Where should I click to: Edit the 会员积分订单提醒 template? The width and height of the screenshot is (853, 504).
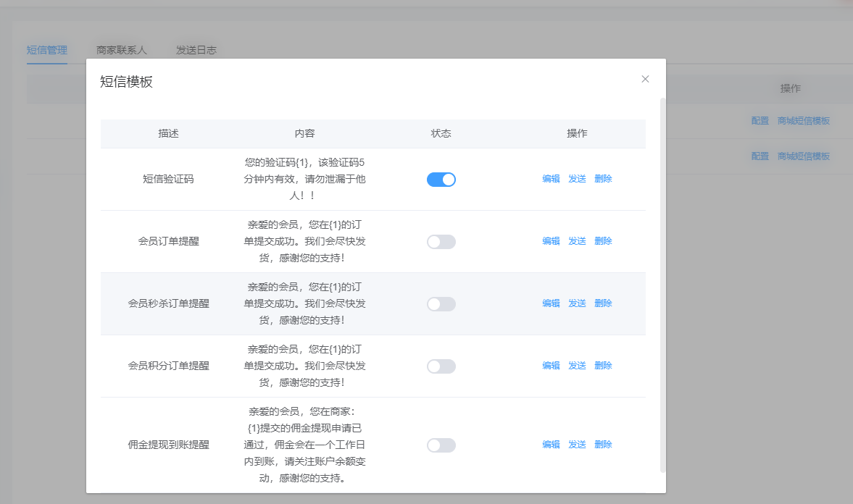click(x=551, y=366)
